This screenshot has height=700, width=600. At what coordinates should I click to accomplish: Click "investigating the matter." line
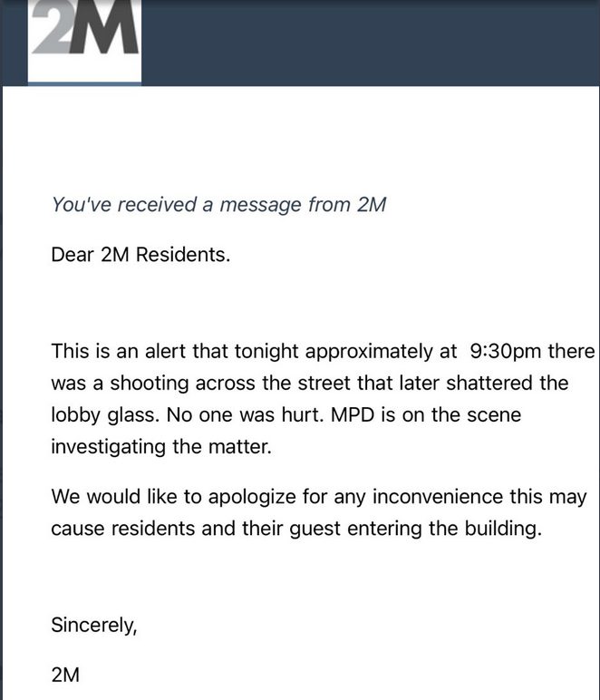click(x=161, y=447)
